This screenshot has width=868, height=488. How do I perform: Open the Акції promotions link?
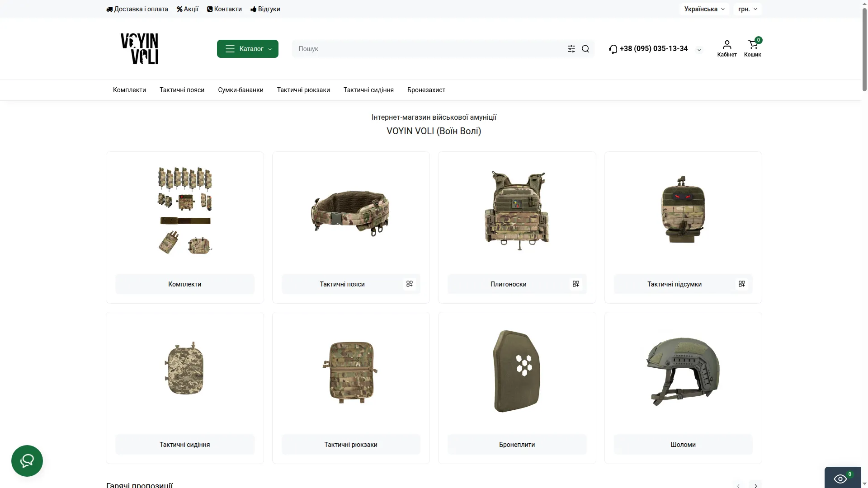point(188,9)
